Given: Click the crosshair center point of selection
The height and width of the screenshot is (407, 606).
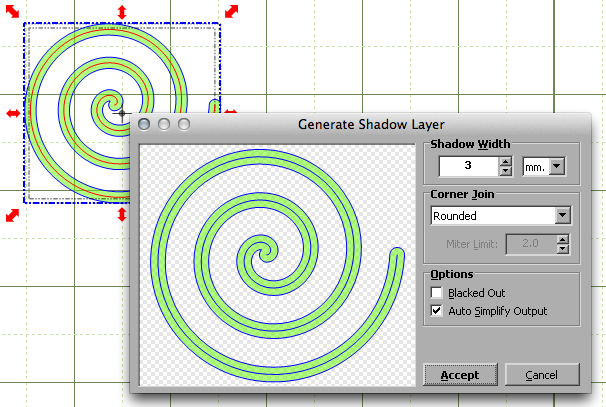Looking at the screenshot, I should [122, 113].
